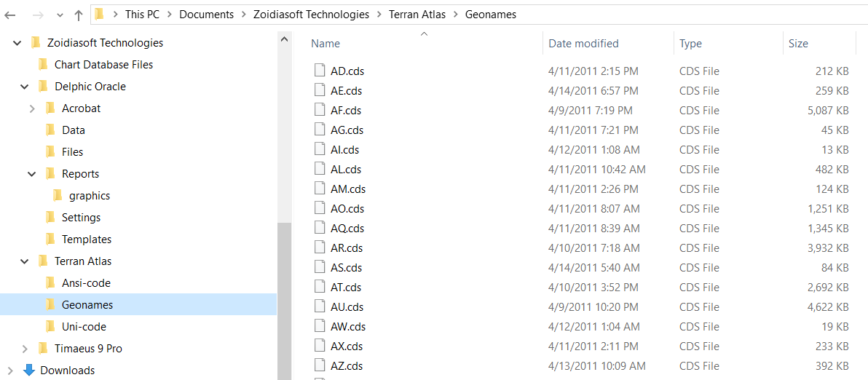Select the AZ.cds file name

click(347, 365)
